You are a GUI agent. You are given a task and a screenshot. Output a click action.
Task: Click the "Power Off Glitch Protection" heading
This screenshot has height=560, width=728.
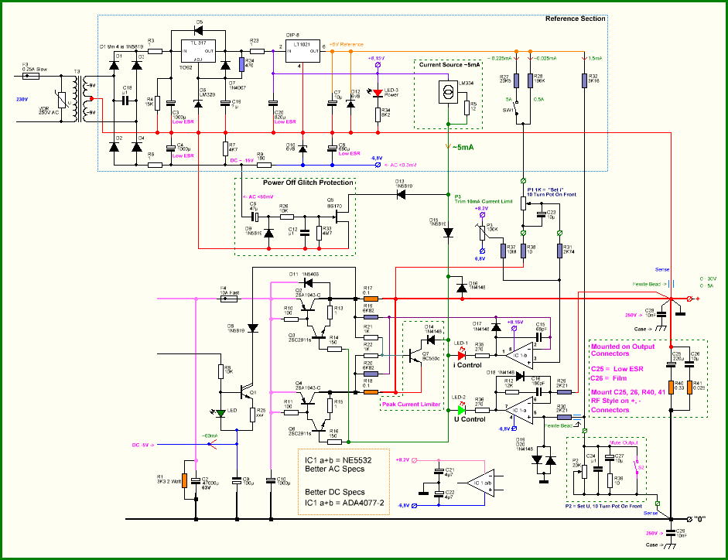pyautogui.click(x=308, y=183)
